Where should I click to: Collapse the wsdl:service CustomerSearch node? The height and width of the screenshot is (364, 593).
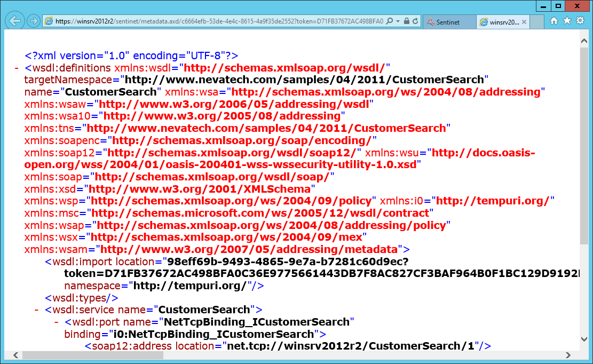point(37,310)
